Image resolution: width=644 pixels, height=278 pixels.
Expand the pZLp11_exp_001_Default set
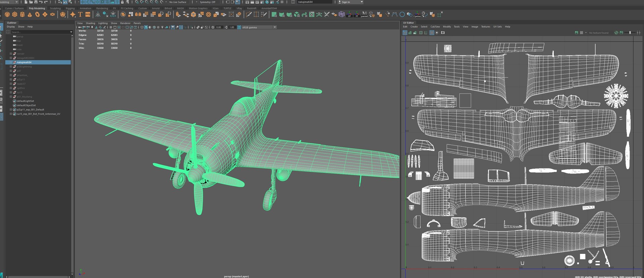point(11,110)
